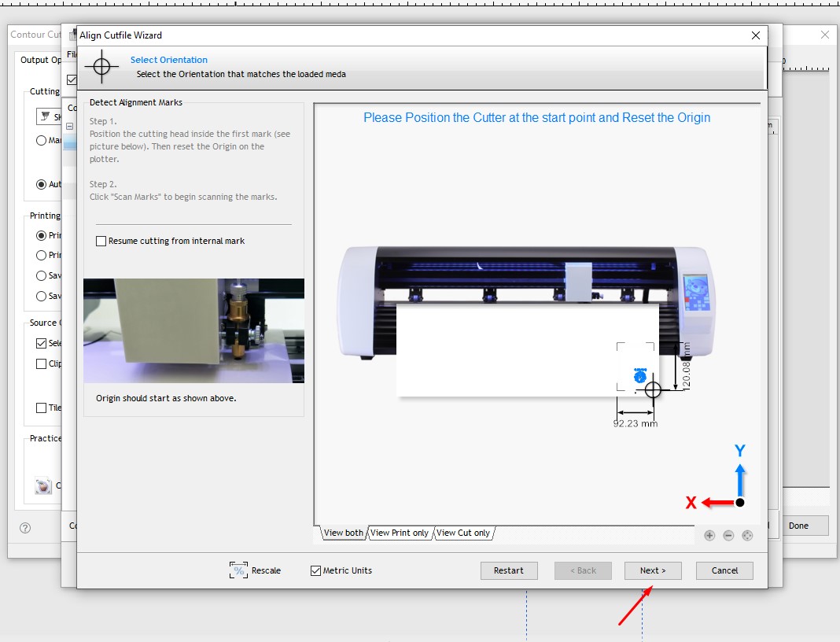Click the cutter's LCD control panel in preview

click(x=696, y=293)
